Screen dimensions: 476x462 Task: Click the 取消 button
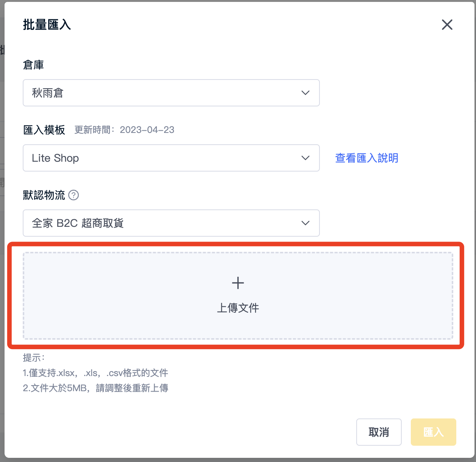(379, 432)
